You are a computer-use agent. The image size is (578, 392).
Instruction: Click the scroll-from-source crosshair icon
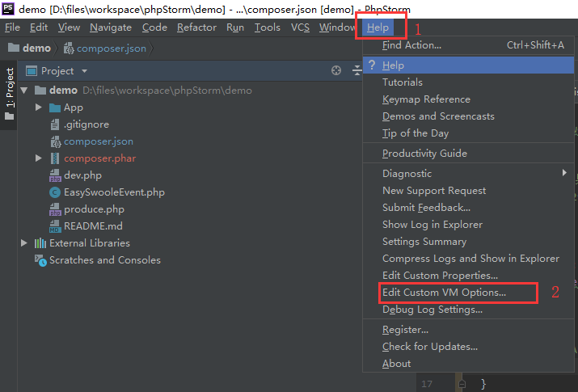pos(335,70)
